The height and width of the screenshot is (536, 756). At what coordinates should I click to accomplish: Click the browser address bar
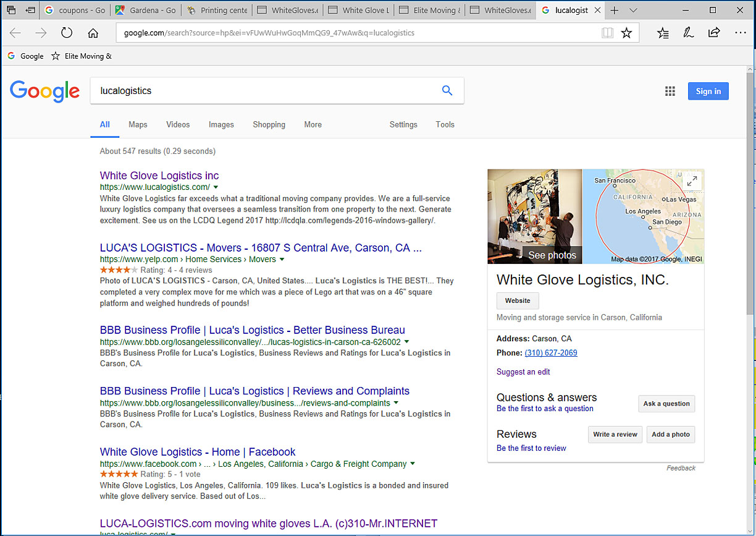point(358,33)
